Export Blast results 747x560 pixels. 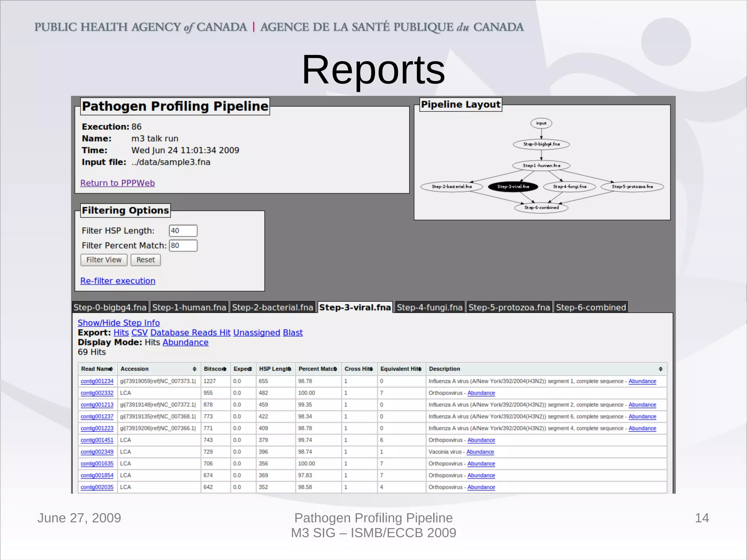pos(293,333)
